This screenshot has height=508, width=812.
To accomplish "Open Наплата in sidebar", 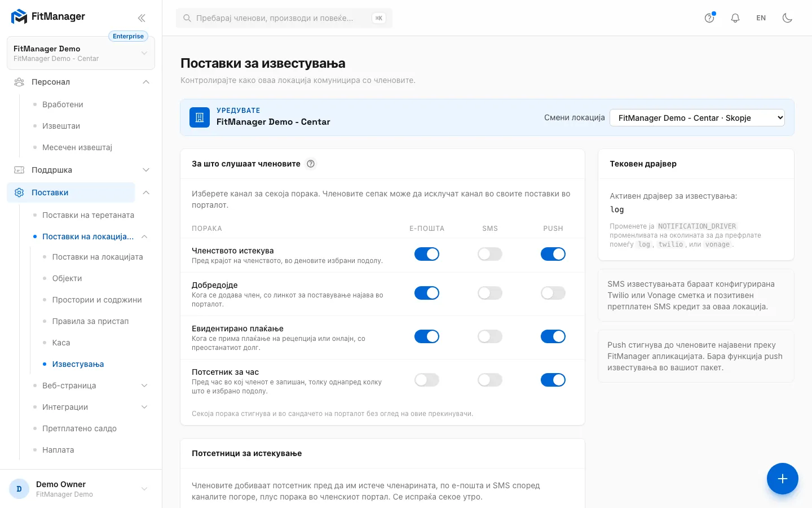I will point(58,450).
